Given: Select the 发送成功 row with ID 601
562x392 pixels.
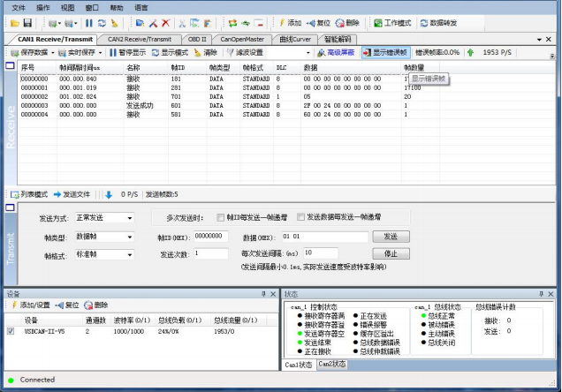Looking at the screenshot, I should click(x=230, y=106).
